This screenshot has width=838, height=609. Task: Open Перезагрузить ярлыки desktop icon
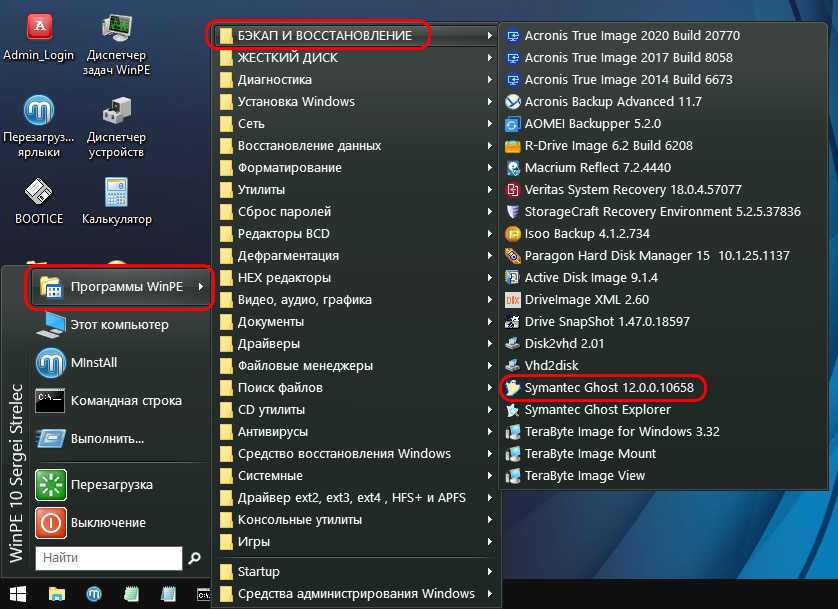point(38,126)
